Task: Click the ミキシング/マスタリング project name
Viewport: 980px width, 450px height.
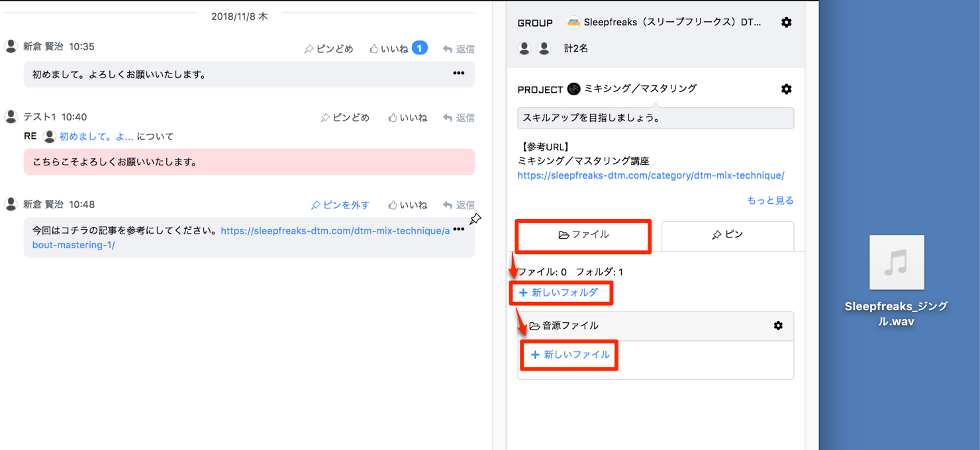Action: (x=640, y=89)
